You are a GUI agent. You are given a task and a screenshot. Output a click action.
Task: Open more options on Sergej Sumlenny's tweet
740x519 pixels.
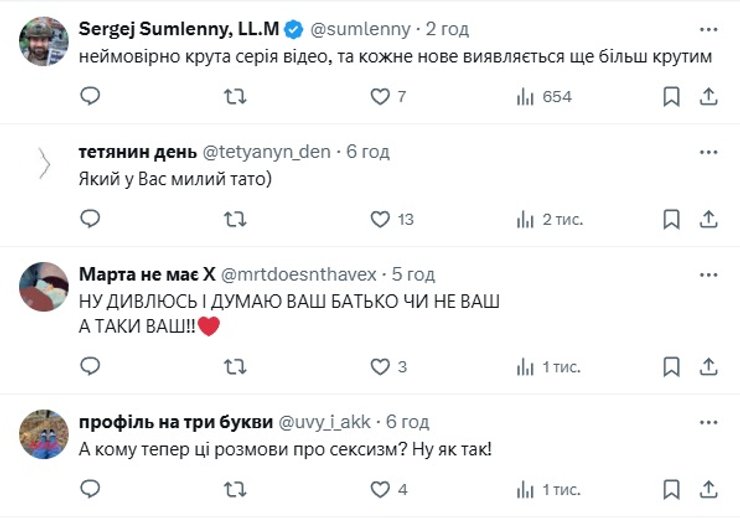708,29
